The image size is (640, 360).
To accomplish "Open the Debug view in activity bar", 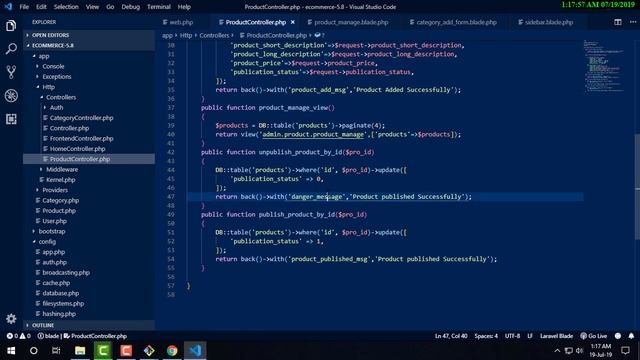I will pos(11,96).
